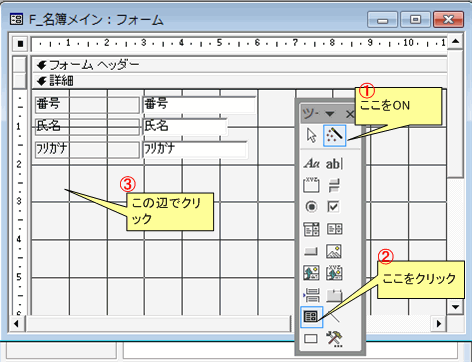Click the フォーム ヘッダー section bar

239,65
